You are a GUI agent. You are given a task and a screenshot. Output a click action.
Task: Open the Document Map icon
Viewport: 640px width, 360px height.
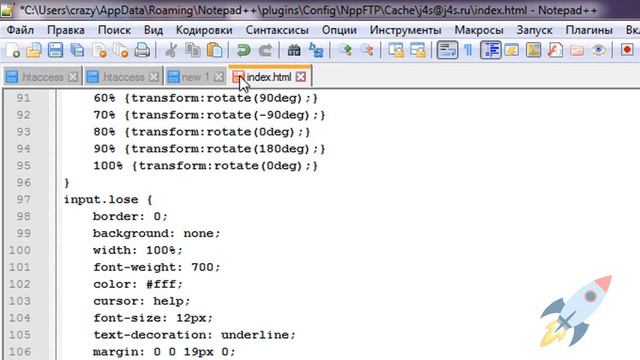pos(533,50)
